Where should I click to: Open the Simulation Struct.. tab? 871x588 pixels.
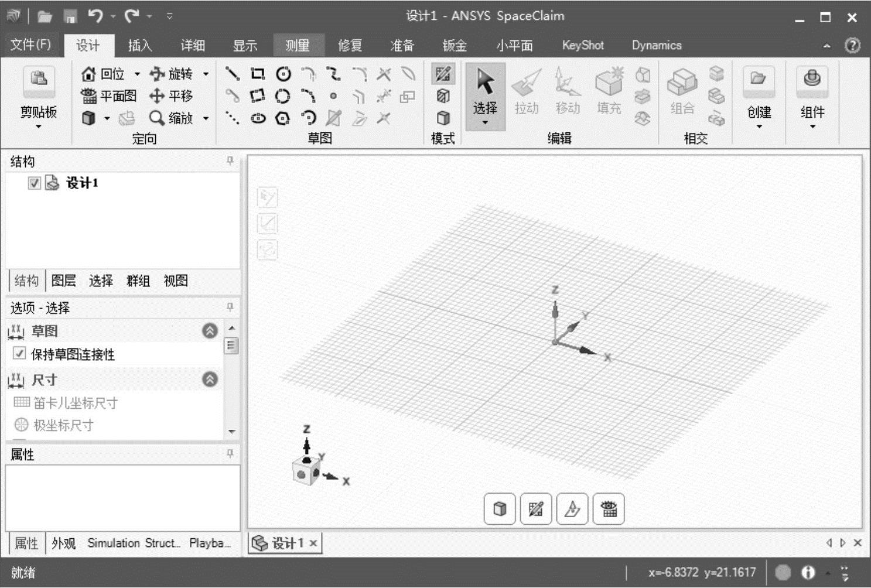point(134,543)
